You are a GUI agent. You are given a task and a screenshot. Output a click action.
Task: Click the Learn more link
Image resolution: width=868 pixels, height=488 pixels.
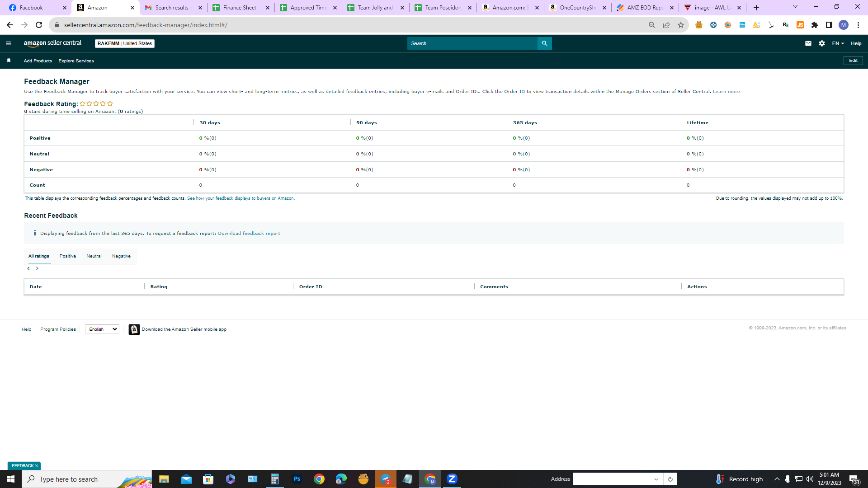click(x=726, y=92)
